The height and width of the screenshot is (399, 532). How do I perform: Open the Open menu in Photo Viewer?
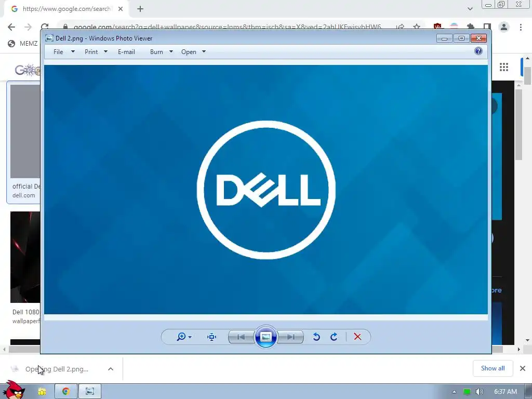(189, 52)
